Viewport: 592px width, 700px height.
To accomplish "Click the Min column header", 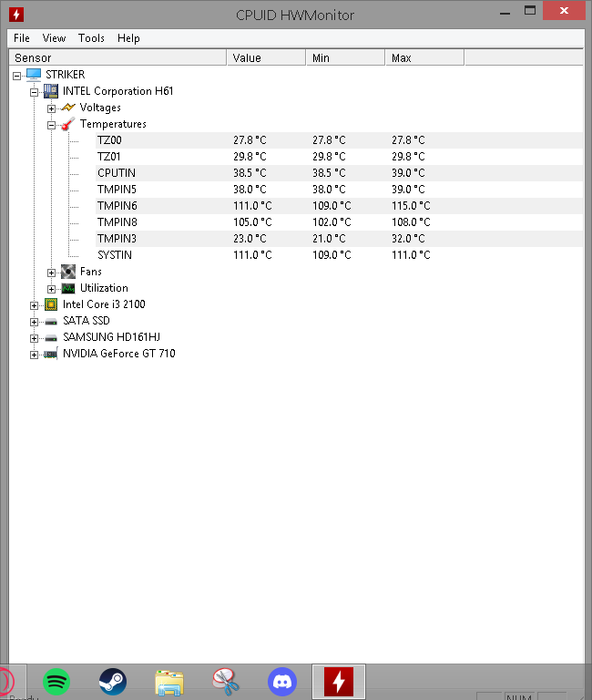I will (x=345, y=58).
